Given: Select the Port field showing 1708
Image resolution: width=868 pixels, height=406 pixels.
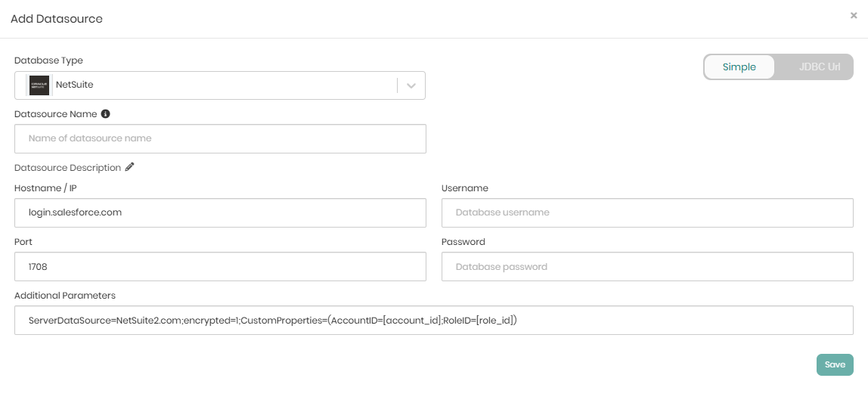Looking at the screenshot, I should 220,267.
